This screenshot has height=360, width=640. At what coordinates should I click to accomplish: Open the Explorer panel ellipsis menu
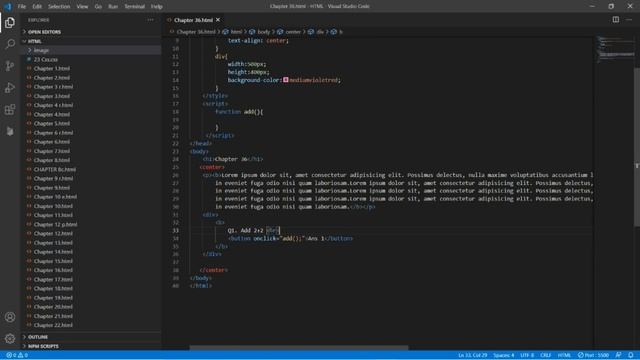[x=151, y=20]
